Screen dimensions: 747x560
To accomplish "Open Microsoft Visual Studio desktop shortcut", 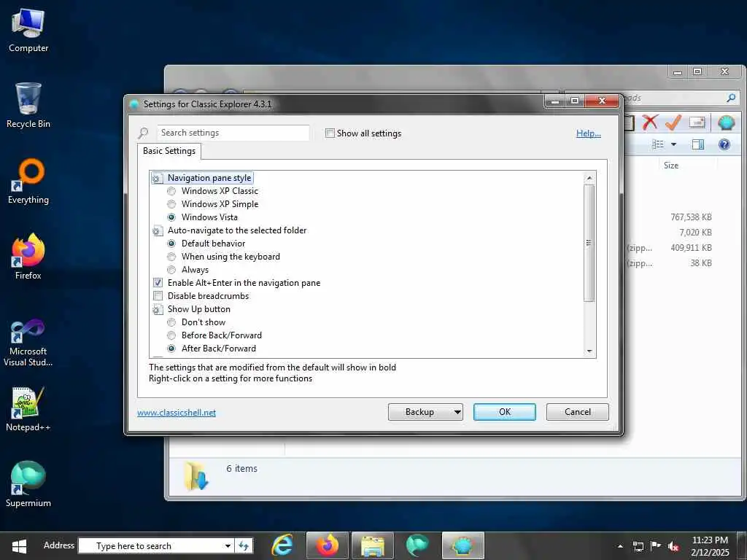I will click(x=28, y=343).
